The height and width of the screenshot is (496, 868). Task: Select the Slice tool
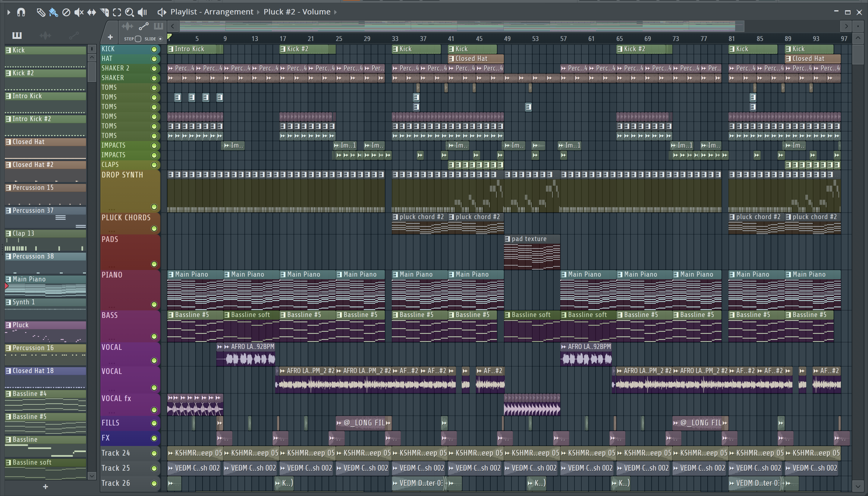tap(105, 12)
